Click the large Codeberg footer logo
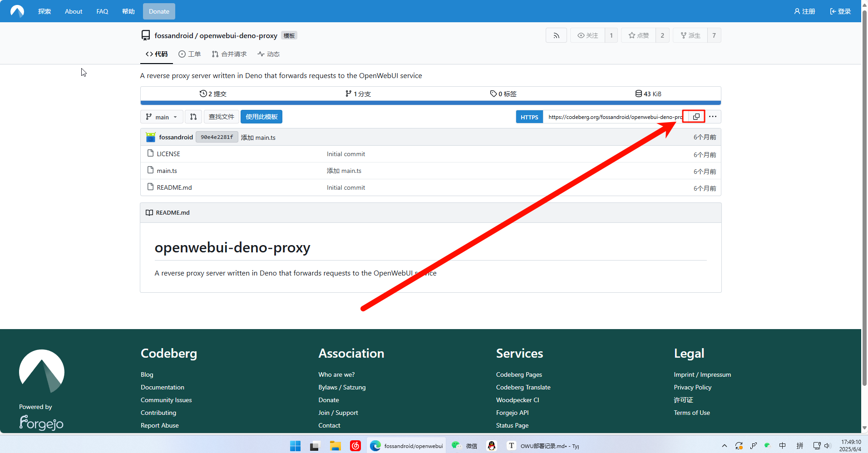Image resolution: width=868 pixels, height=453 pixels. 42,371
